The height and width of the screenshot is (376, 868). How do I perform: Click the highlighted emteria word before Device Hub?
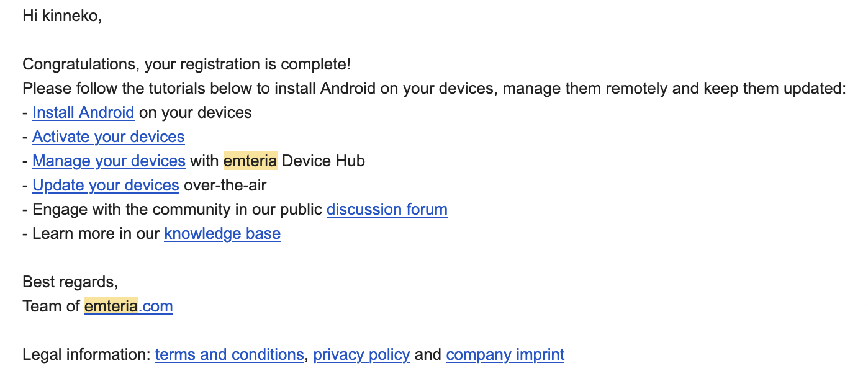(250, 161)
